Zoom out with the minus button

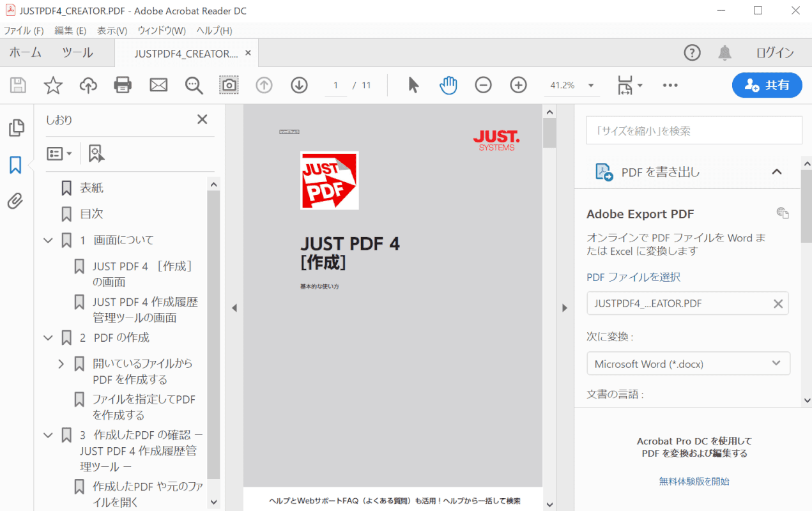[484, 85]
